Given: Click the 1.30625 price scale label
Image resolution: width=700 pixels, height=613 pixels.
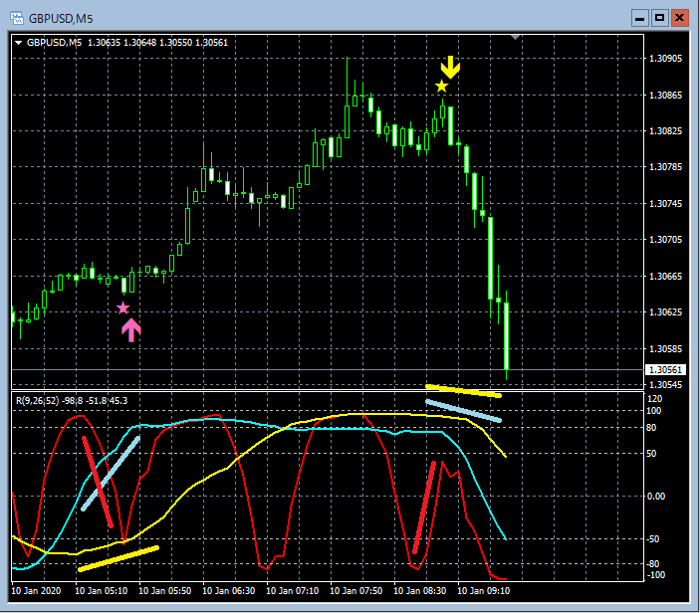Looking at the screenshot, I should point(665,311).
